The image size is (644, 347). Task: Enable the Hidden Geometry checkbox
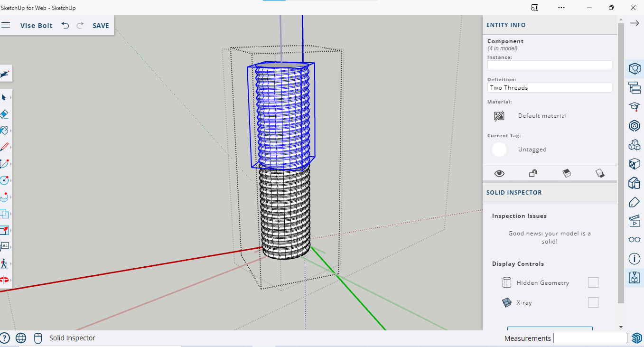click(x=593, y=283)
